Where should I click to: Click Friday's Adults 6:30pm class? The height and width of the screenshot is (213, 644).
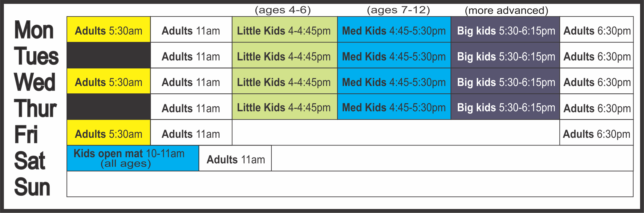[x=596, y=133]
